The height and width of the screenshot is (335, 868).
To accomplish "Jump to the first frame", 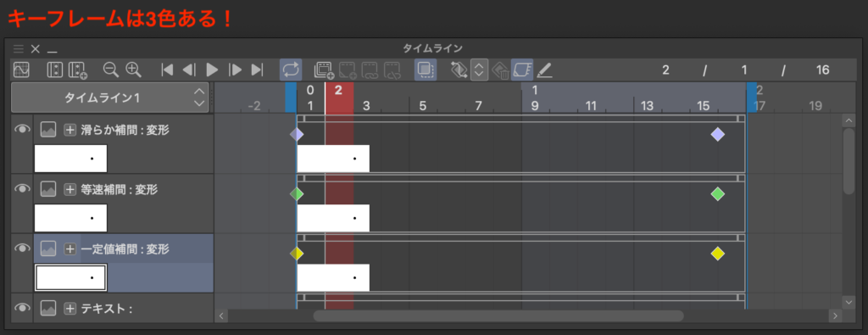I will [x=167, y=70].
